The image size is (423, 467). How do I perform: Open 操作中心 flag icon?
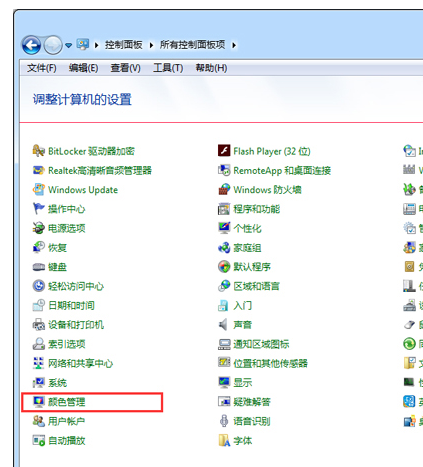(39, 209)
